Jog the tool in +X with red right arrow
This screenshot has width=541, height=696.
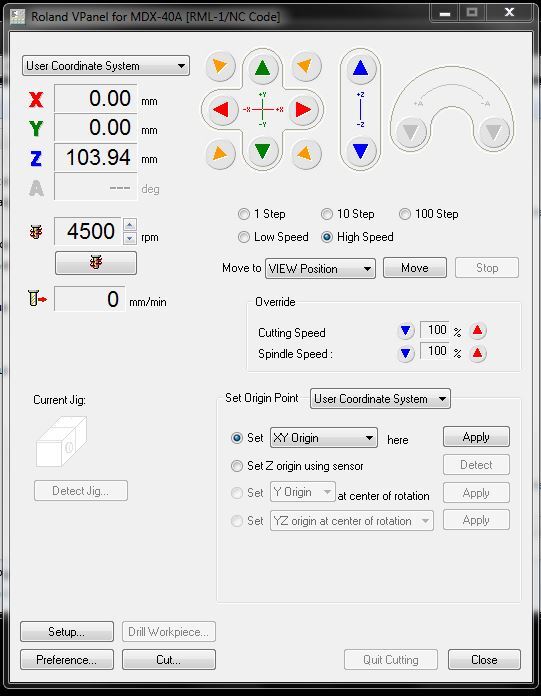tap(304, 109)
